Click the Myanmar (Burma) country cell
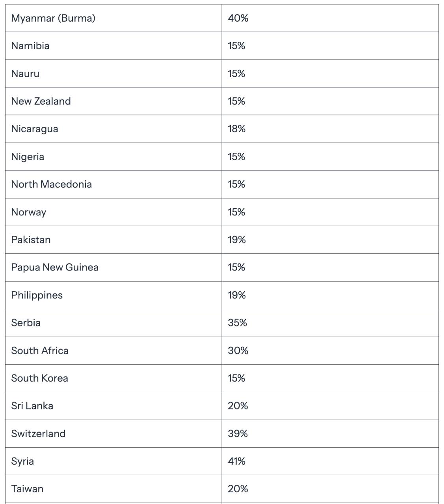444x504 pixels. pos(53,18)
